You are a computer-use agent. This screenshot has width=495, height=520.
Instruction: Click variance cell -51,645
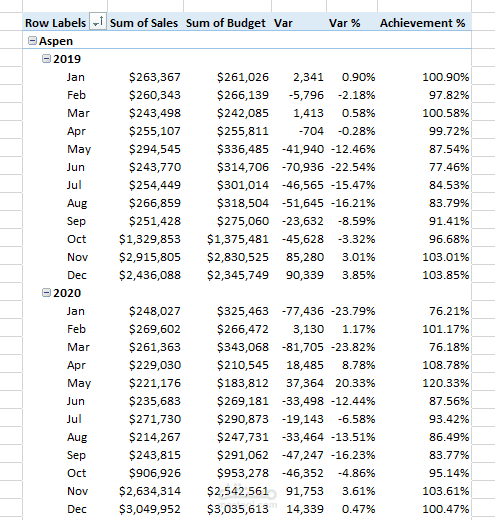303,203
